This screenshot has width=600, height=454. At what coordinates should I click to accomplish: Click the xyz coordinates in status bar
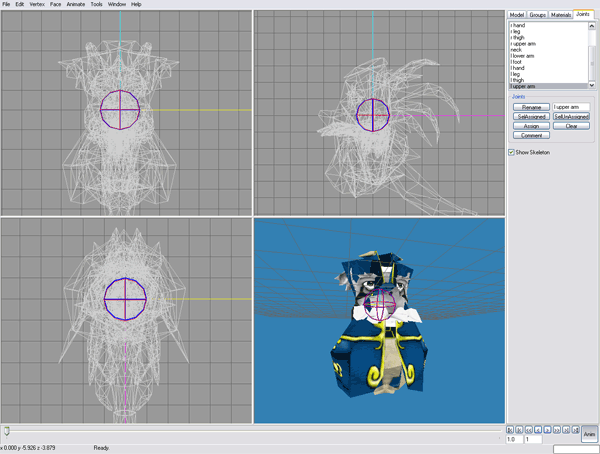click(x=28, y=447)
